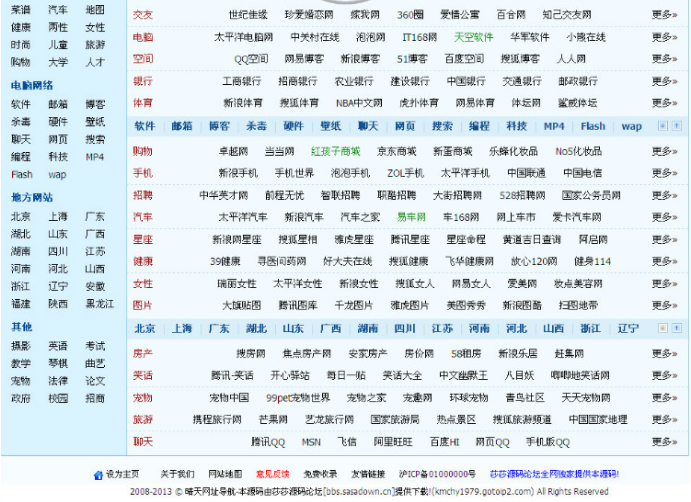Open 更多 in the 房产 row
Screen dimensions: 691x502
click(x=664, y=353)
